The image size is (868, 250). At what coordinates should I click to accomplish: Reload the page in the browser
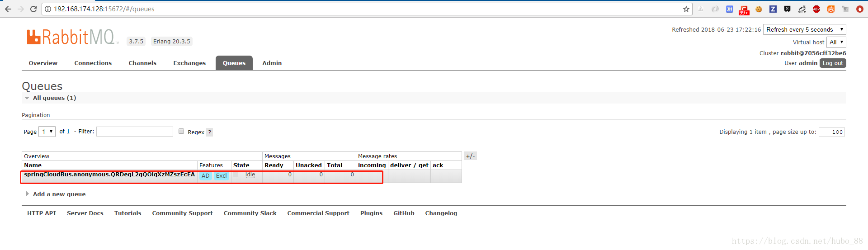pos(33,9)
